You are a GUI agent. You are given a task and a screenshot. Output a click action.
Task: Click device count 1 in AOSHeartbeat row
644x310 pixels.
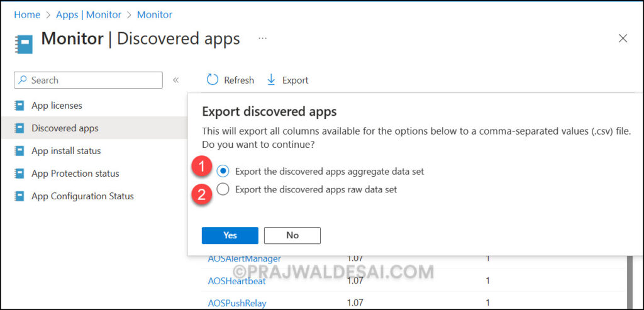[x=488, y=281]
